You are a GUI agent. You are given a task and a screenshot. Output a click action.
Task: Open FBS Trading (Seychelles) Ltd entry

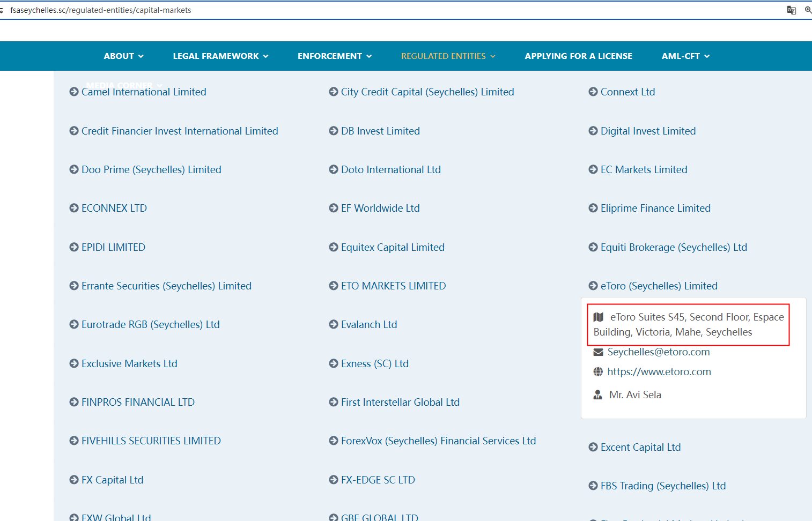point(663,486)
